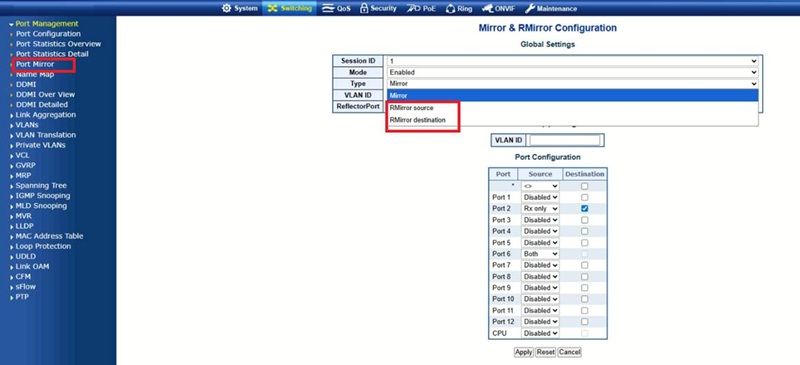Expand the Spanning Tree section
This screenshot has width=800, height=365.
pos(41,185)
